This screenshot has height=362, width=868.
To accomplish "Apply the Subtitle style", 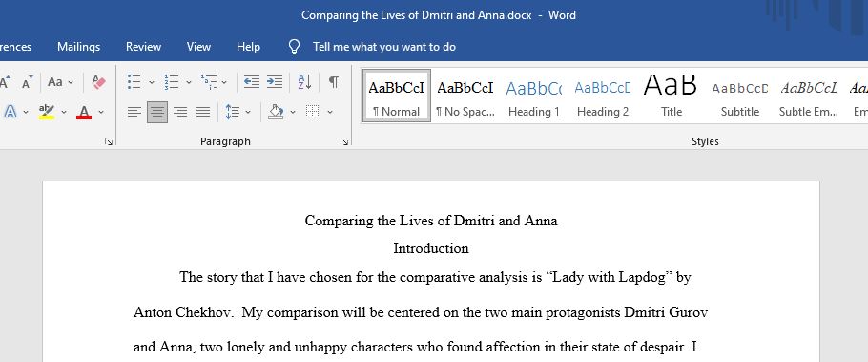I will pyautogui.click(x=739, y=96).
